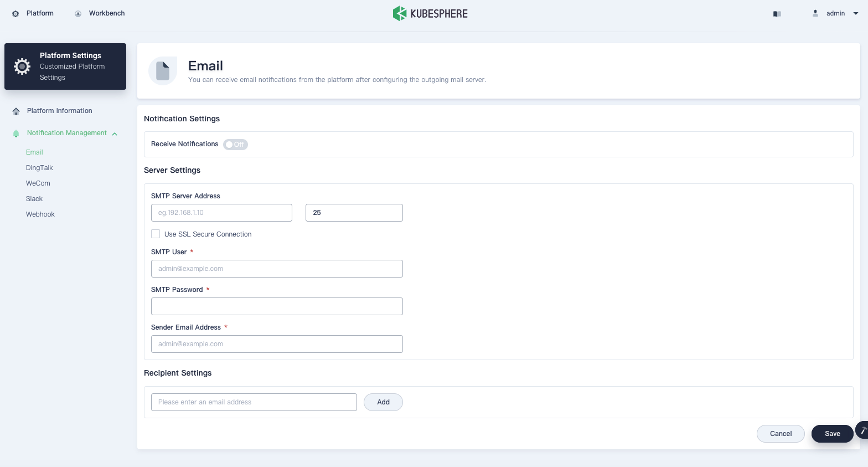This screenshot has height=467, width=868.
Task: Click Add to add recipient email
Action: pos(383,402)
